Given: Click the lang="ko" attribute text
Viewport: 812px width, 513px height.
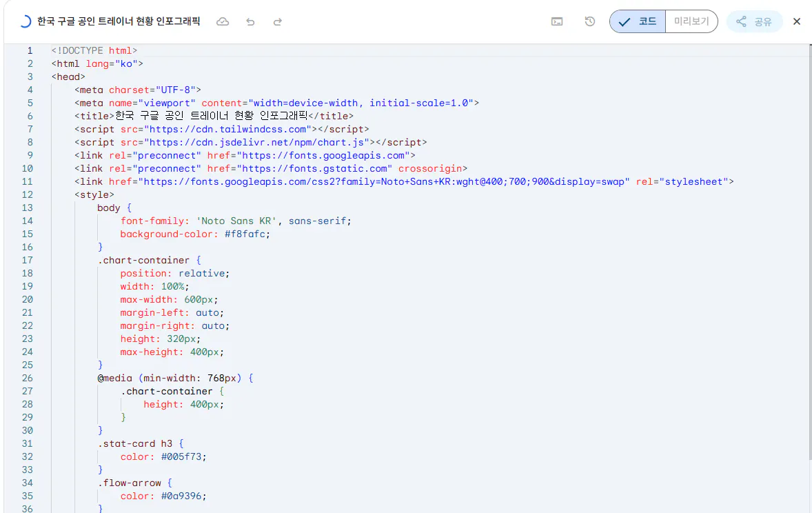Looking at the screenshot, I should [x=112, y=63].
